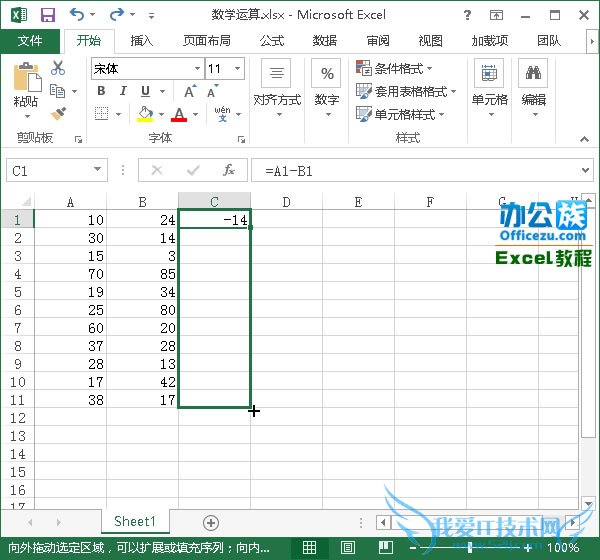Click the Cut scissors icon
The image size is (600, 560).
(x=58, y=68)
